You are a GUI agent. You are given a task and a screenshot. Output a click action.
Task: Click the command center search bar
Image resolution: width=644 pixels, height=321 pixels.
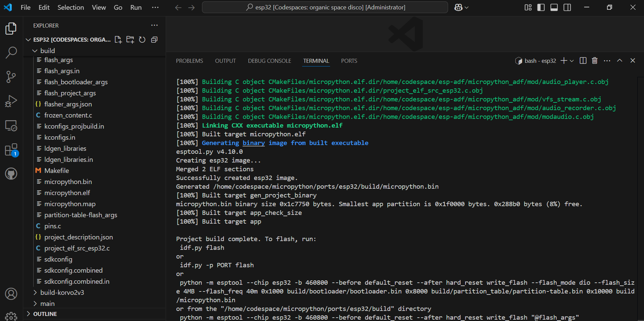click(x=324, y=7)
